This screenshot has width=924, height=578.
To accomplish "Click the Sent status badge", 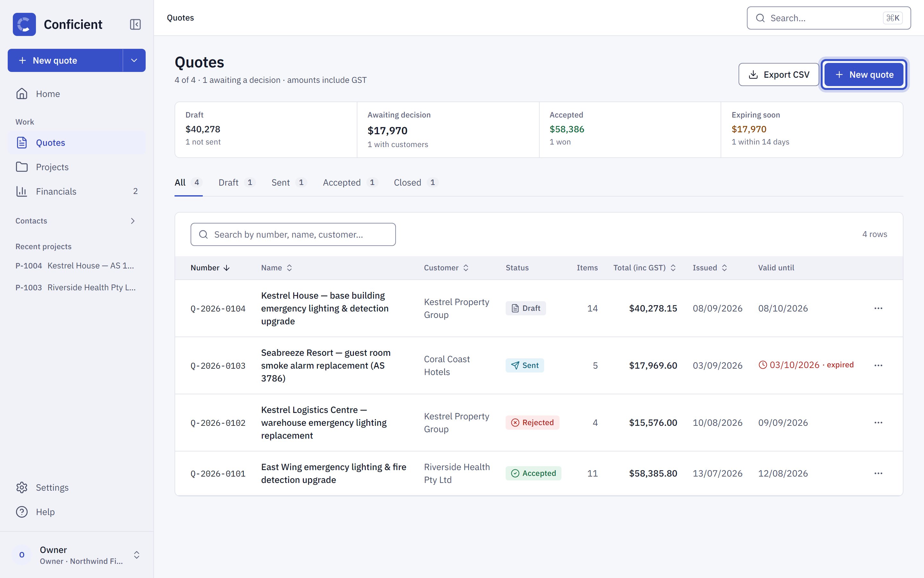I will [525, 365].
